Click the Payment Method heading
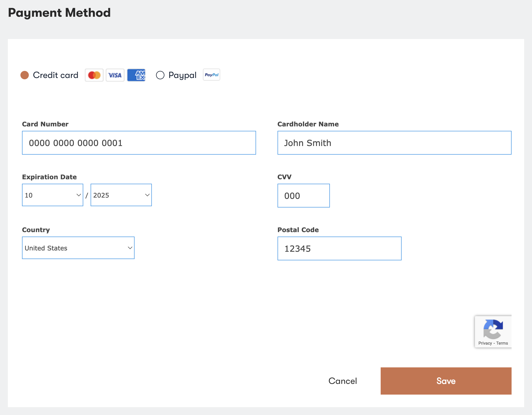This screenshot has width=532, height=415. (x=59, y=13)
